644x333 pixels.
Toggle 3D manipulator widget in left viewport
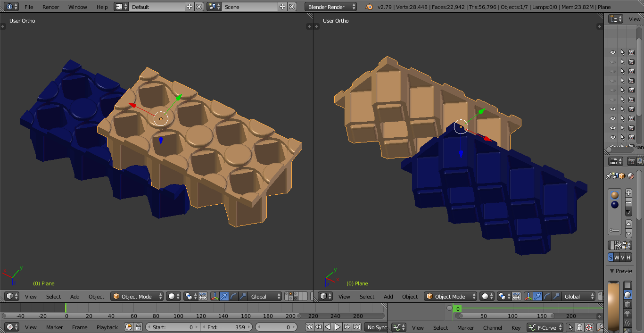[x=215, y=296]
